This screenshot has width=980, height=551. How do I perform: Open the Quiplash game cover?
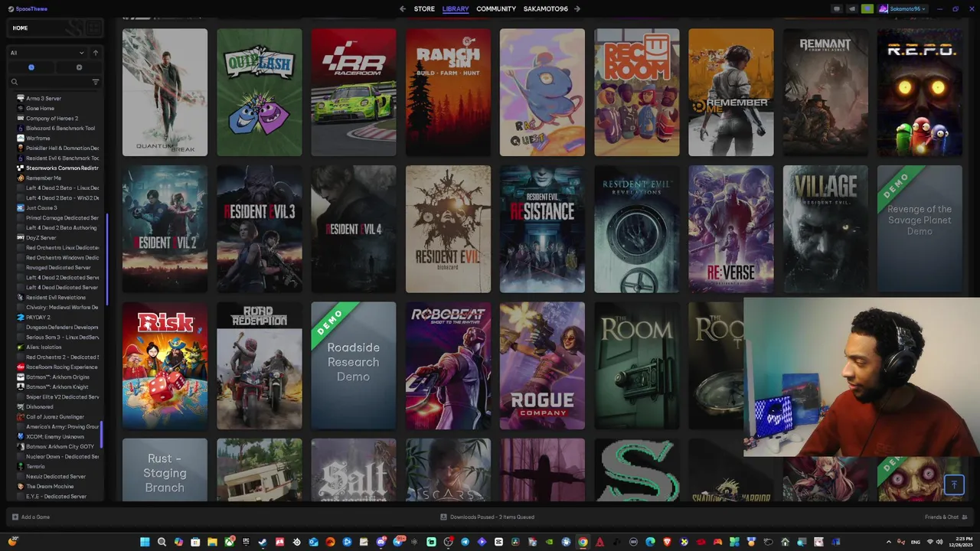260,92
